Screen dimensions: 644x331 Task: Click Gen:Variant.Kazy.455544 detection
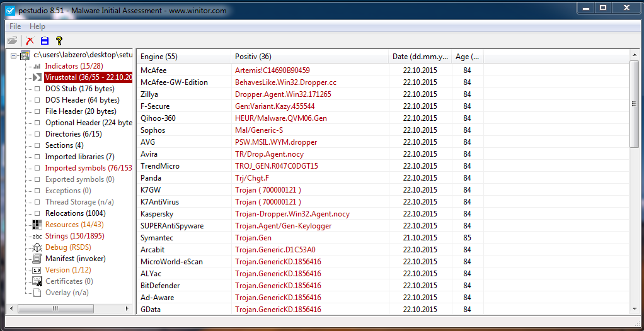pyautogui.click(x=275, y=106)
